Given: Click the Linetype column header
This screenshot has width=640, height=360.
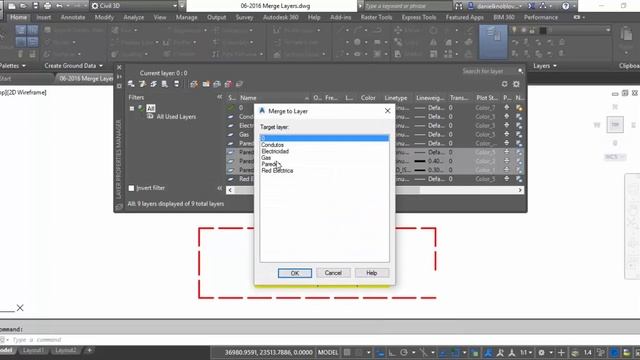Looking at the screenshot, I should 396,98.
